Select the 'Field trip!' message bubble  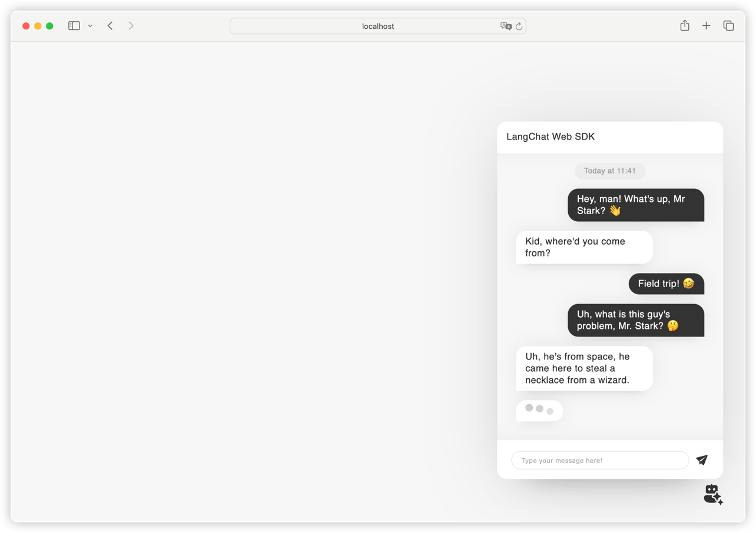[666, 284]
